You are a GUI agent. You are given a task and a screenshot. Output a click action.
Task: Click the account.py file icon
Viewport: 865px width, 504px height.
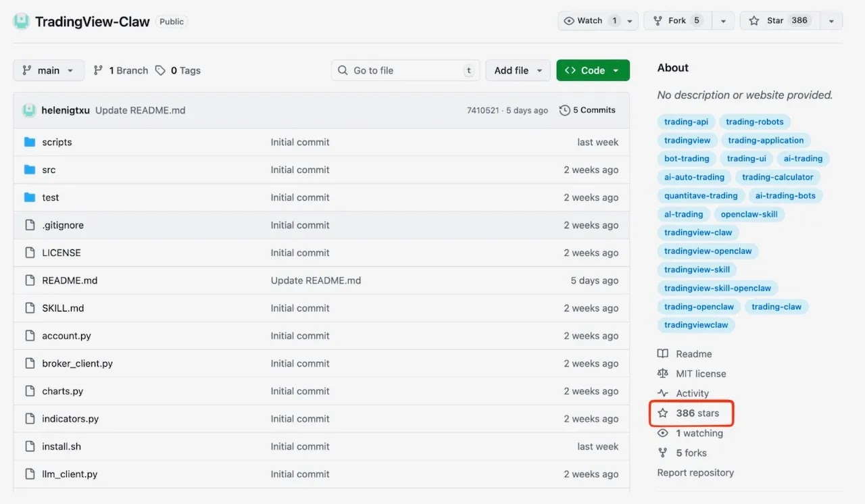(x=30, y=336)
